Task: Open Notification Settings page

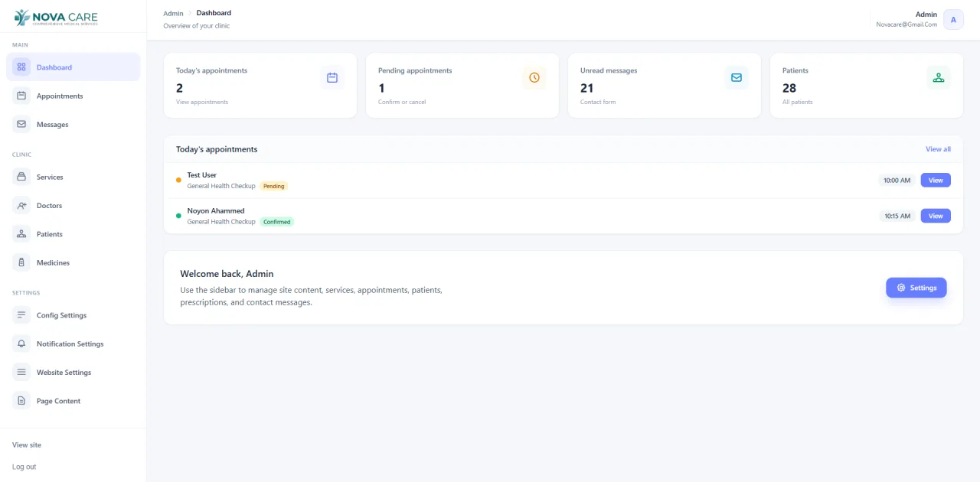Action: pos(70,344)
